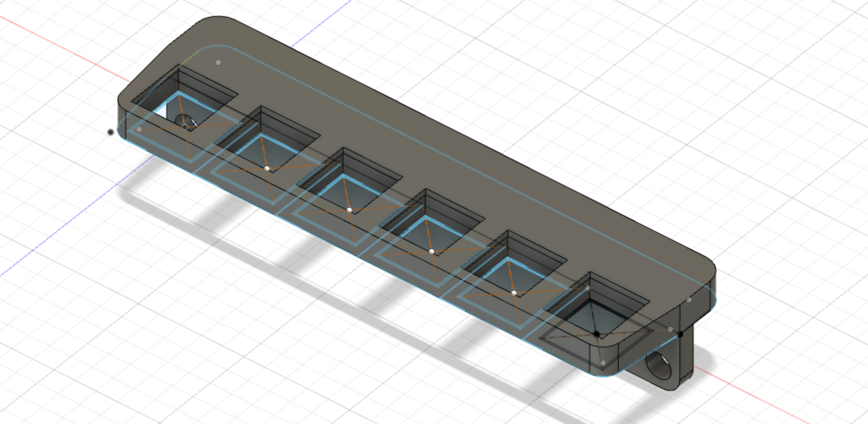The width and height of the screenshot is (868, 424).
Task: Select the black center point of the rightmost square pocket
Action: 596,334
